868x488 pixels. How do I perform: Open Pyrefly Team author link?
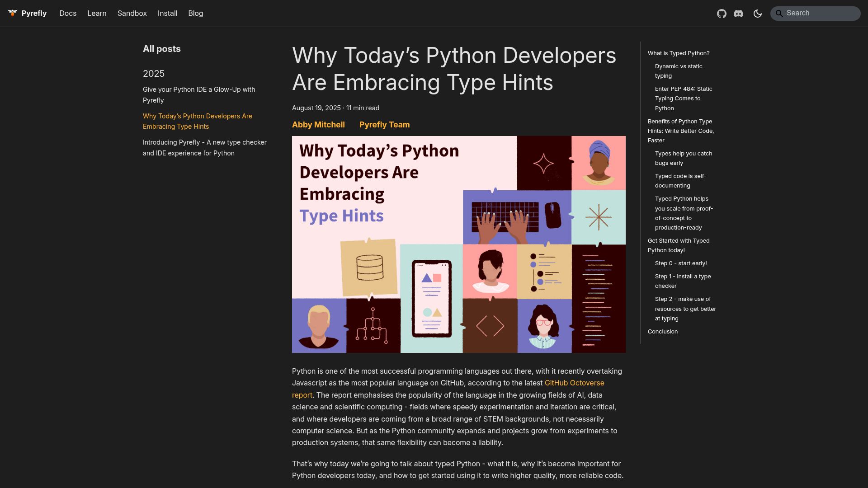tap(384, 125)
